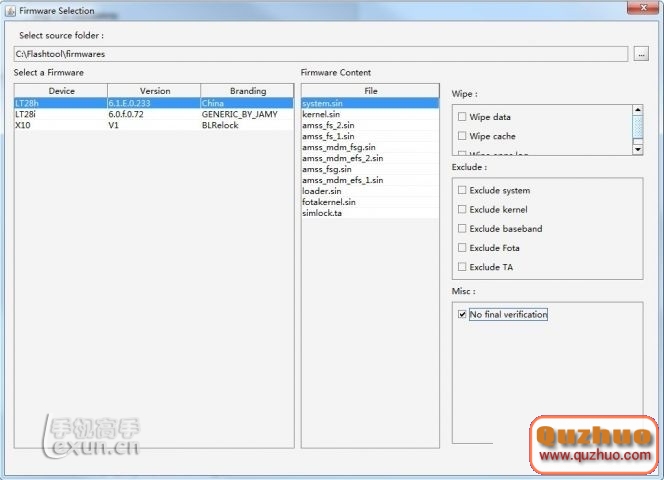Click the China branding cell
This screenshot has height=480, width=664.
pyautogui.click(x=247, y=103)
